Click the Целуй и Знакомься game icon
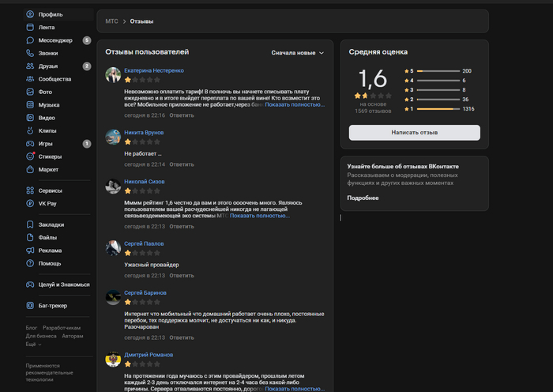This screenshot has height=392, width=553. tap(30, 285)
